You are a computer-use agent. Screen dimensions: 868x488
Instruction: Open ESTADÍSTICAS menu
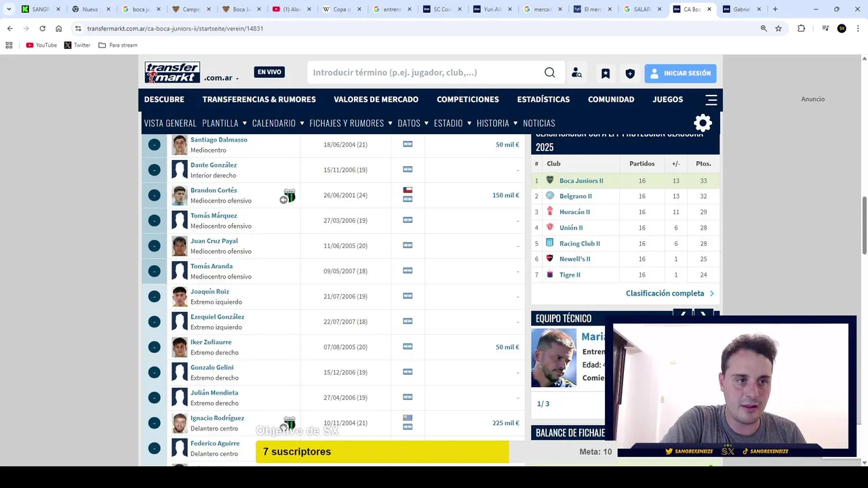pyautogui.click(x=543, y=100)
